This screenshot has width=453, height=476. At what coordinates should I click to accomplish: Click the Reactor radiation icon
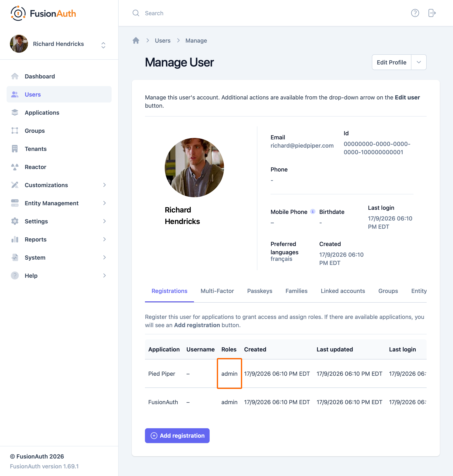pos(15,167)
